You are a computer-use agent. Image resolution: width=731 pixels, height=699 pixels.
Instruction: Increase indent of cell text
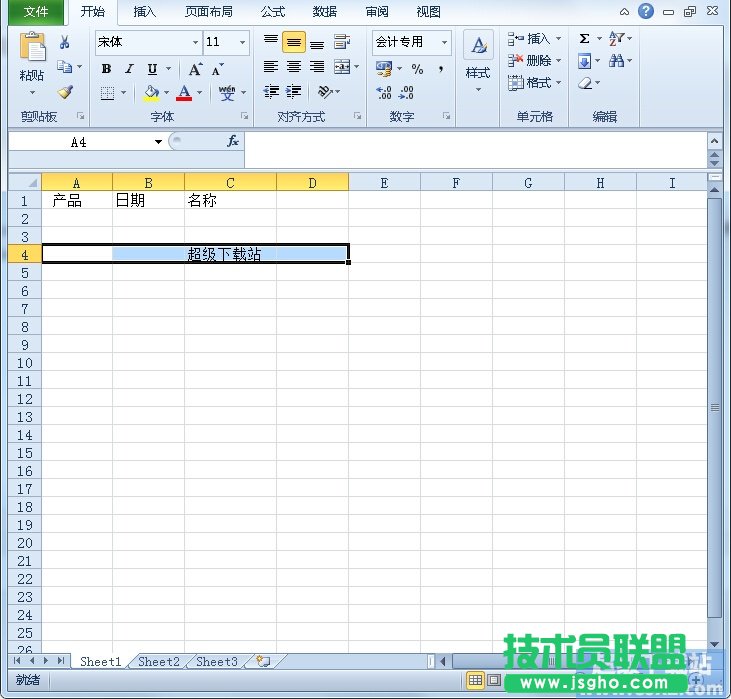294,91
